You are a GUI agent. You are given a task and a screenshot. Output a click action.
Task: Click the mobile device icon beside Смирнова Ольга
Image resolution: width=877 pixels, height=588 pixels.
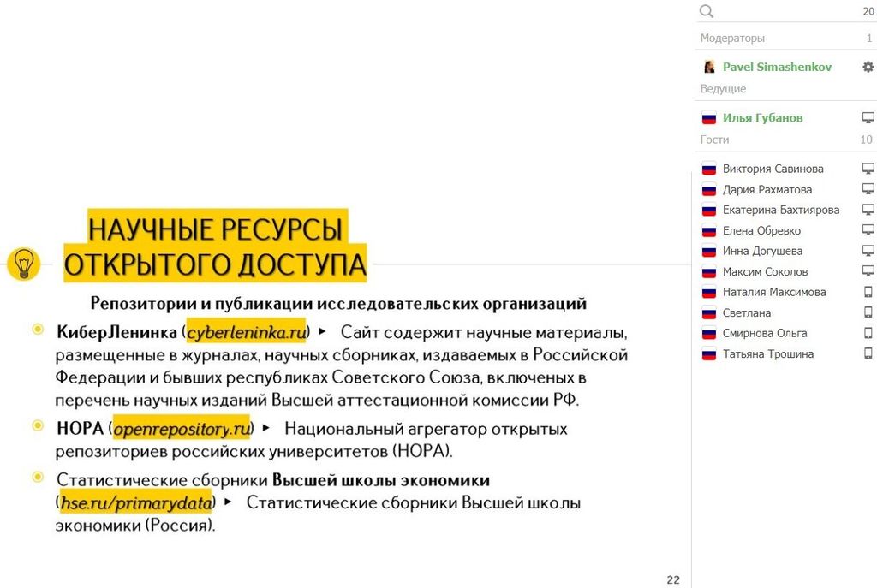[868, 333]
